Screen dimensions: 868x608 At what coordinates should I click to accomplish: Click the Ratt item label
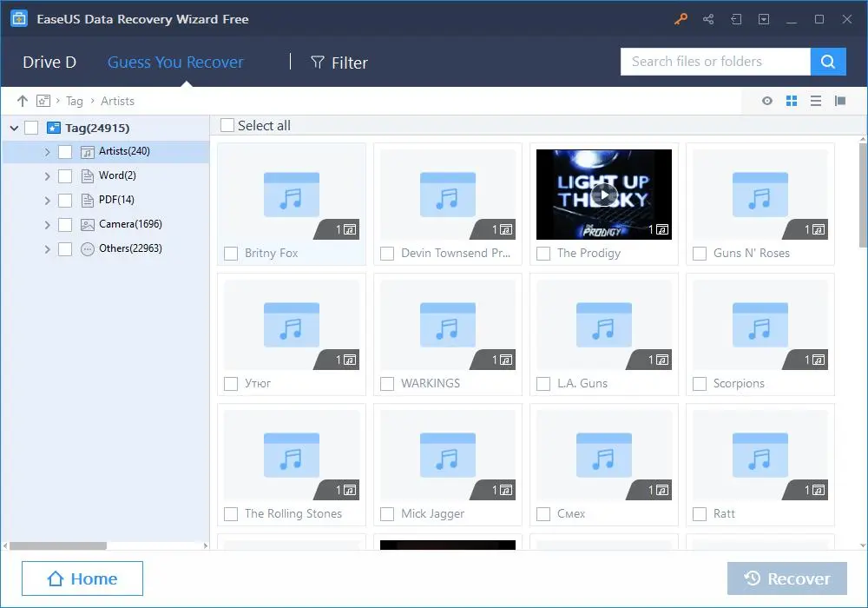click(724, 513)
